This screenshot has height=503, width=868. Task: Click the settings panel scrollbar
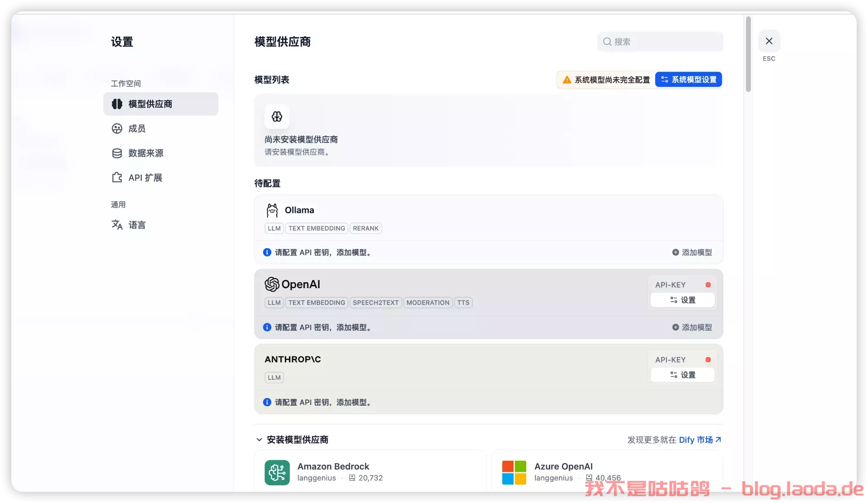pos(748,54)
